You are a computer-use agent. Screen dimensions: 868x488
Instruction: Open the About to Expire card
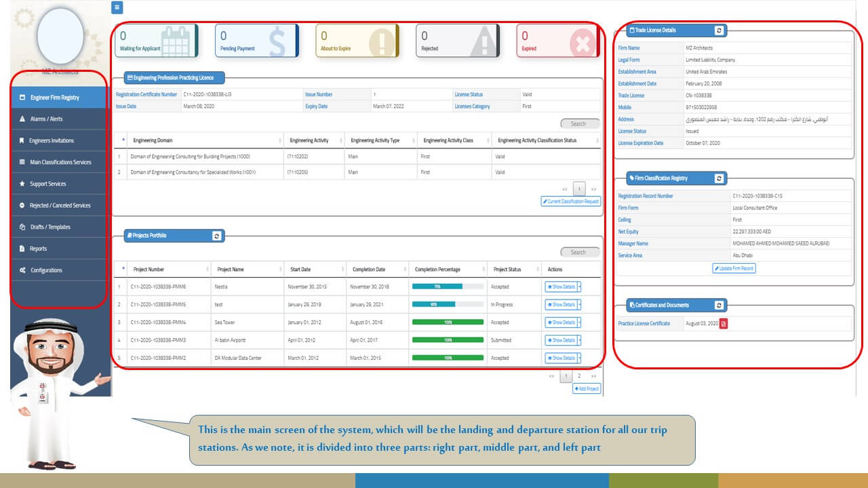(357, 41)
